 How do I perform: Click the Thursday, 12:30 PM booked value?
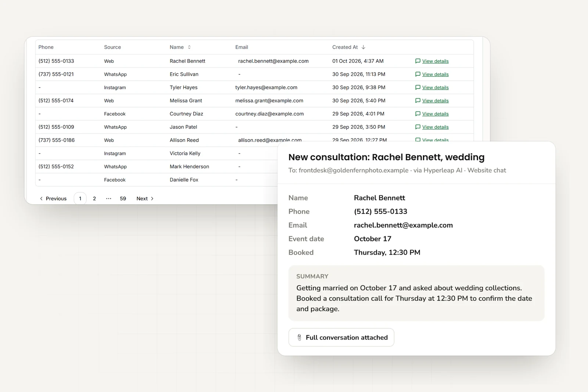click(x=387, y=252)
